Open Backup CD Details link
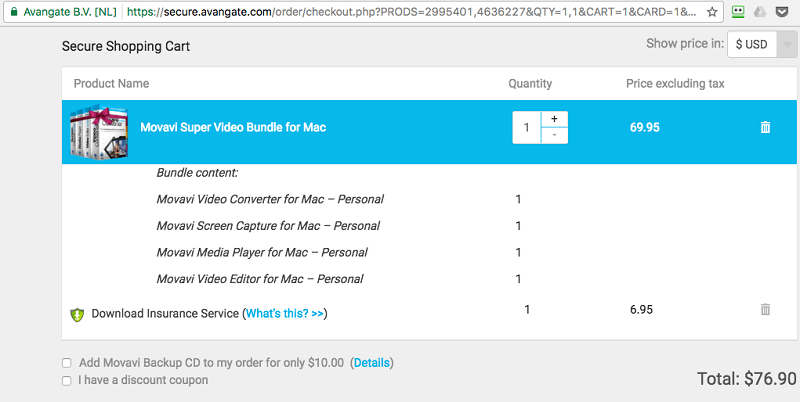The height and width of the screenshot is (402, 800). 371,363
